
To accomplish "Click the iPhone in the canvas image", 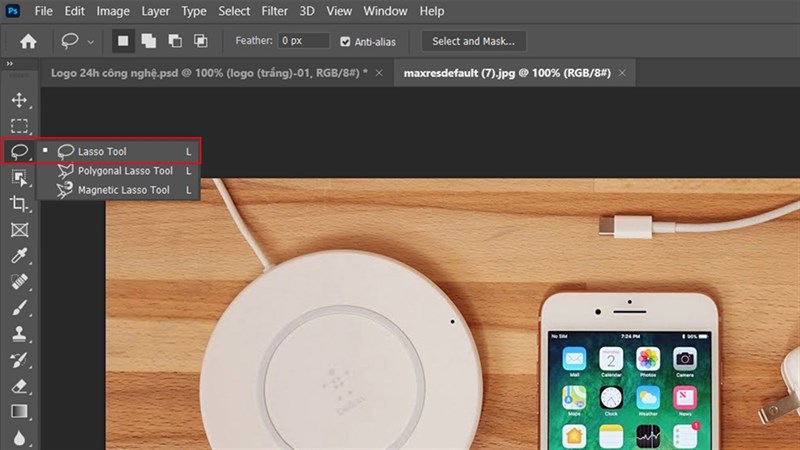I will (x=629, y=371).
